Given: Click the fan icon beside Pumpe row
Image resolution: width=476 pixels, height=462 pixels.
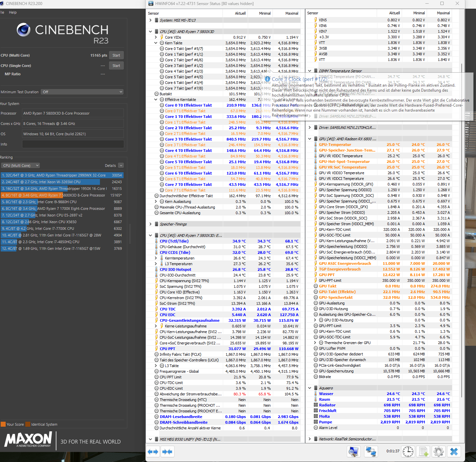Looking at the screenshot, I should pos(316,422).
